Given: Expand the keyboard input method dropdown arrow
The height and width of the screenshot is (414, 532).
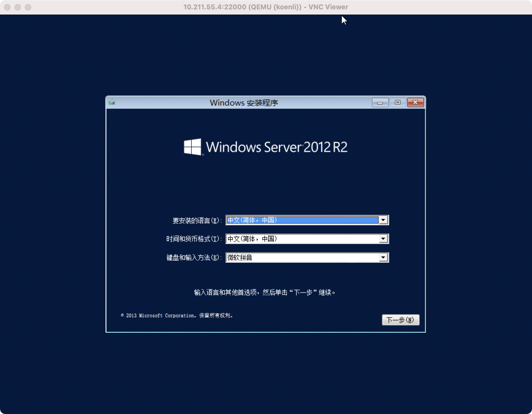Looking at the screenshot, I should (383, 257).
